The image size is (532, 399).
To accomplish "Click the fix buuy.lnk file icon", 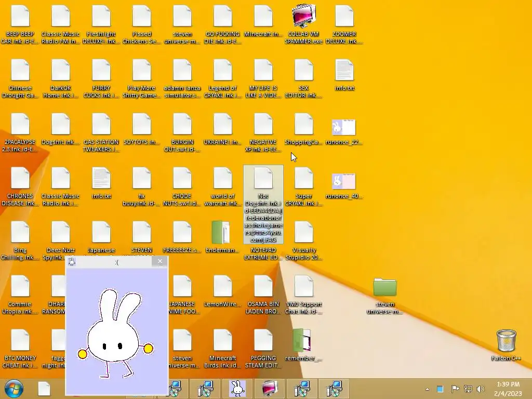I will click(142, 187).
